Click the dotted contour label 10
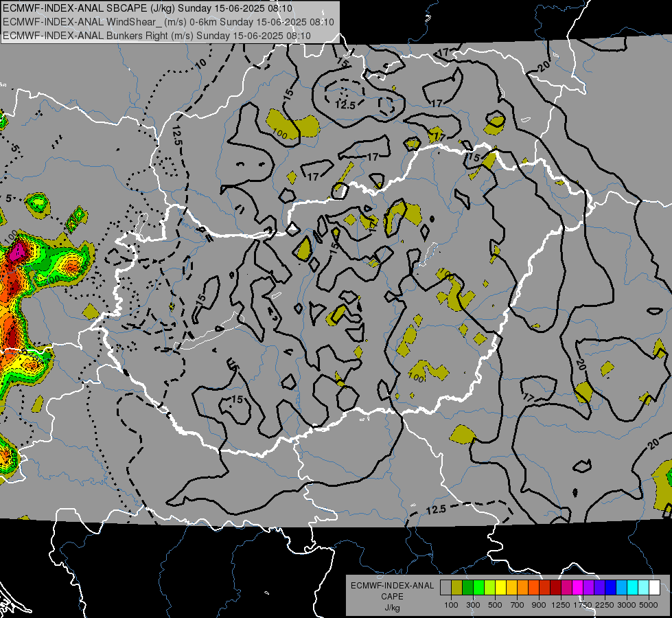This screenshot has width=672, height=618. tap(200, 64)
